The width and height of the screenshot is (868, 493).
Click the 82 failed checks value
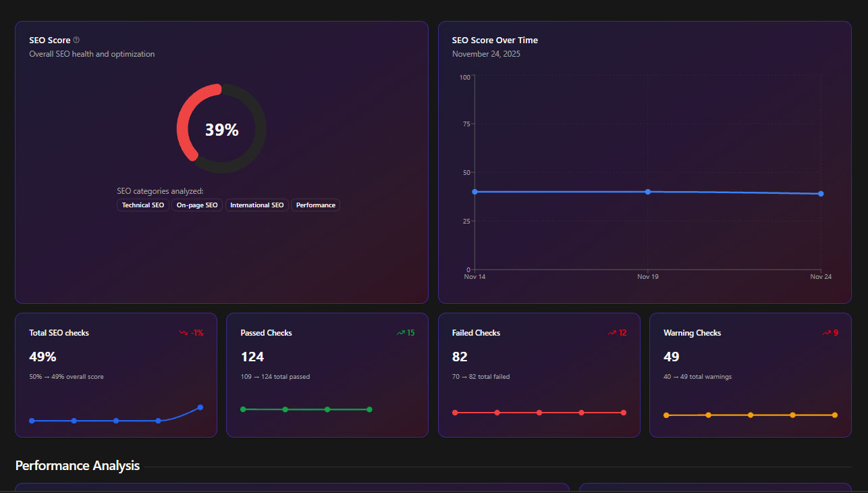tap(460, 357)
